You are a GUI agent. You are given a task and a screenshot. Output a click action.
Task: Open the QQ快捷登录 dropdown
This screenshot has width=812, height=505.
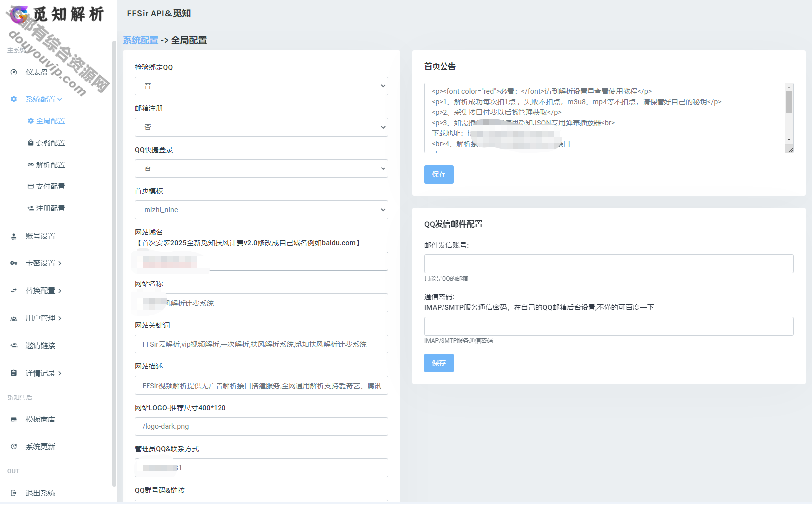pos(261,168)
